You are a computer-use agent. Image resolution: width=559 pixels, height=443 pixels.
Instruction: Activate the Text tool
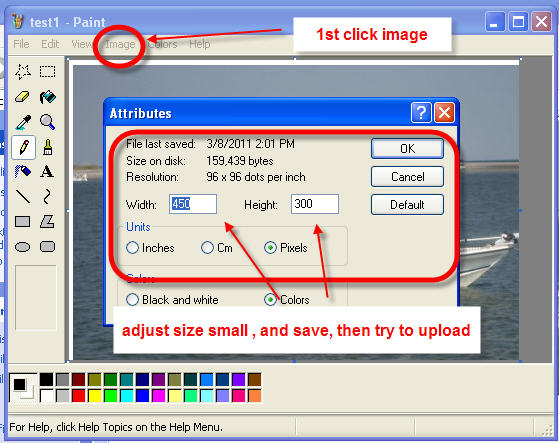47,172
